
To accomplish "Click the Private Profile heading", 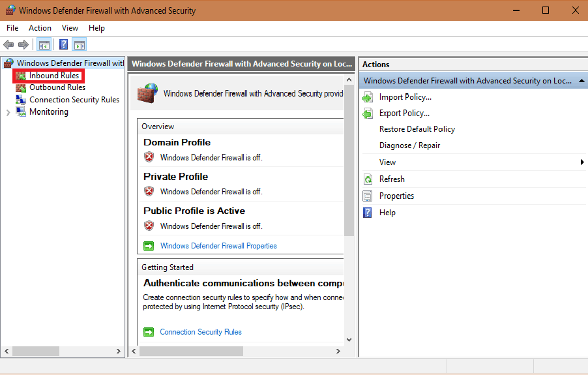I will tap(175, 177).
